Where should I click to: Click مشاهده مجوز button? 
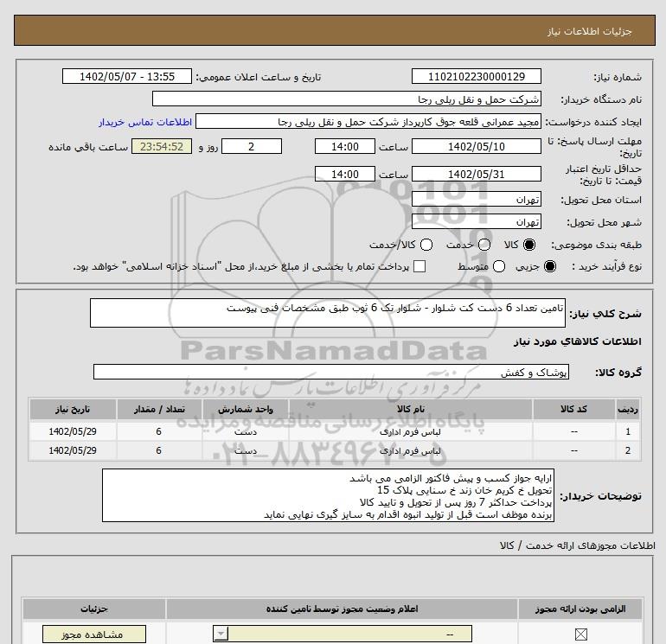point(94,634)
